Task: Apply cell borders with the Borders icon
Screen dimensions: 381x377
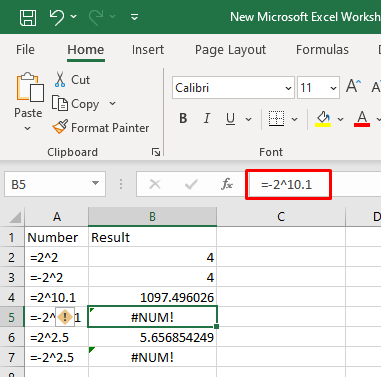Action: coord(276,118)
